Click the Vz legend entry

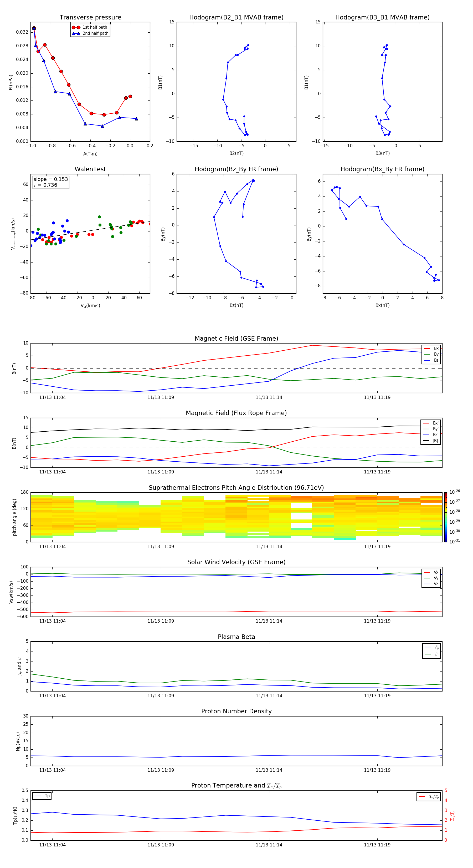click(x=431, y=584)
